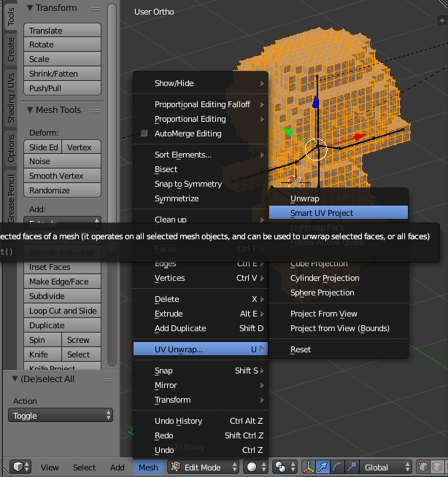448x477 pixels.
Task: Open the Select menu in header
Action: click(x=84, y=468)
